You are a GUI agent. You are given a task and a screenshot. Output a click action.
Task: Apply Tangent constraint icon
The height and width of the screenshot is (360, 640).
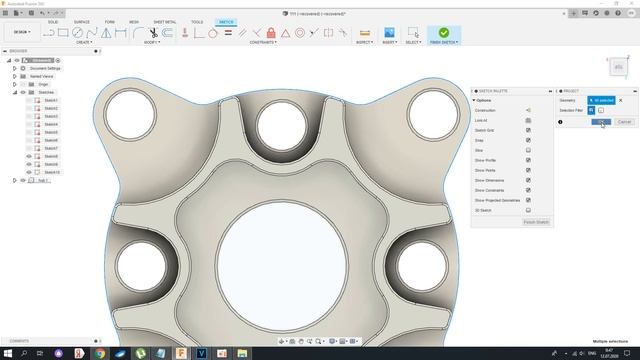click(213, 33)
